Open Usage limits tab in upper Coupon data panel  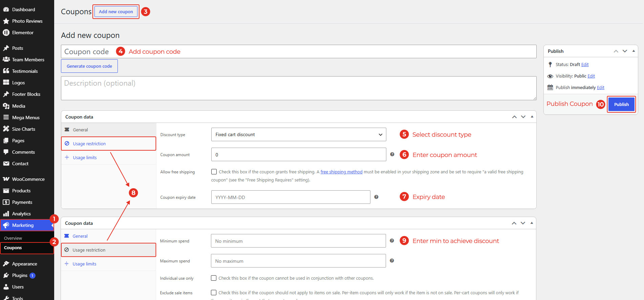109,157
